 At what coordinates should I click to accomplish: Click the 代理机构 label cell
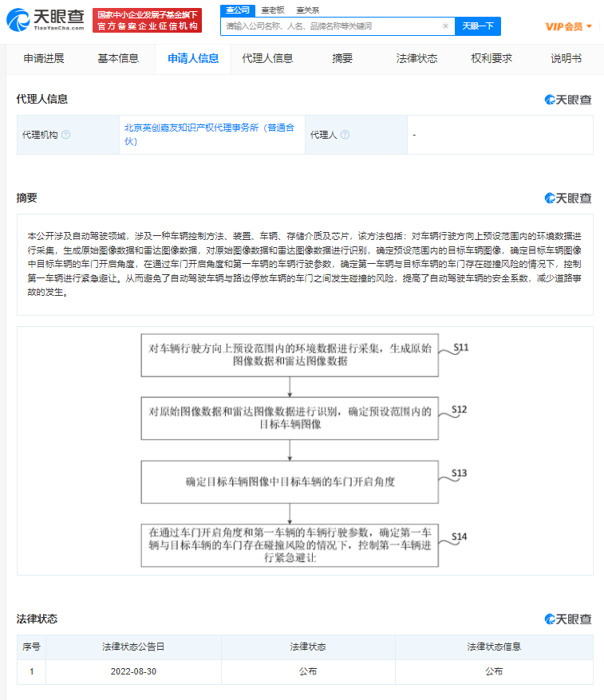[68, 135]
